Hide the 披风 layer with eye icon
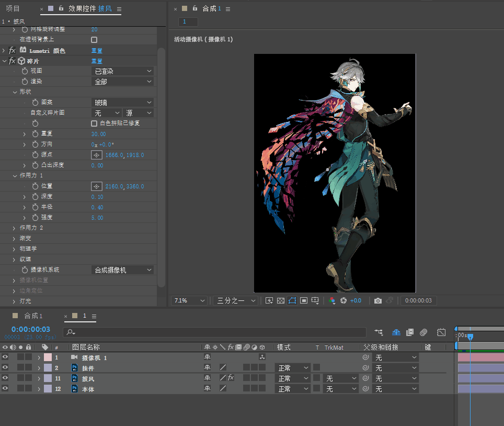 point(5,378)
